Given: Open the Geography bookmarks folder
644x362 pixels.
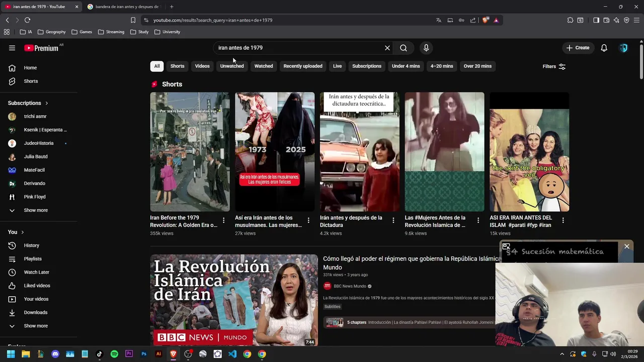Looking at the screenshot, I should 52,32.
